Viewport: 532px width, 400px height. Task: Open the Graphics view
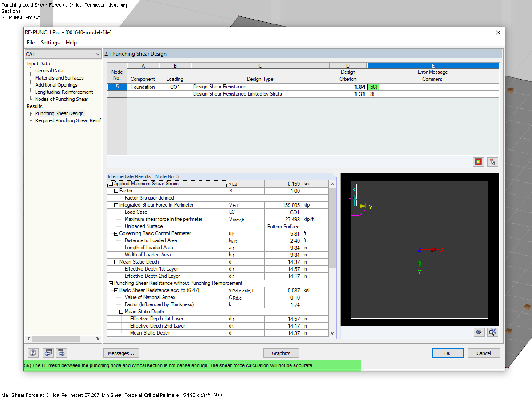tap(281, 353)
